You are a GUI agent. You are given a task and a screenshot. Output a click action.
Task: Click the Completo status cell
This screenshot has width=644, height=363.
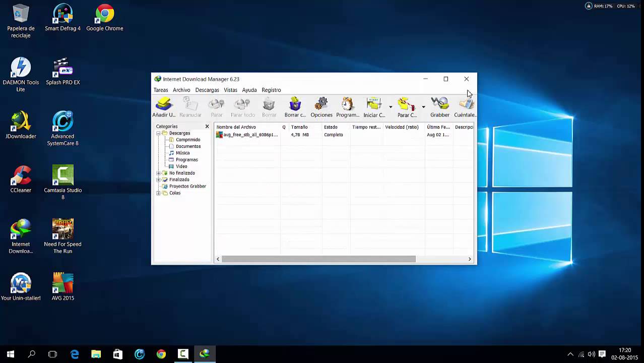point(333,135)
